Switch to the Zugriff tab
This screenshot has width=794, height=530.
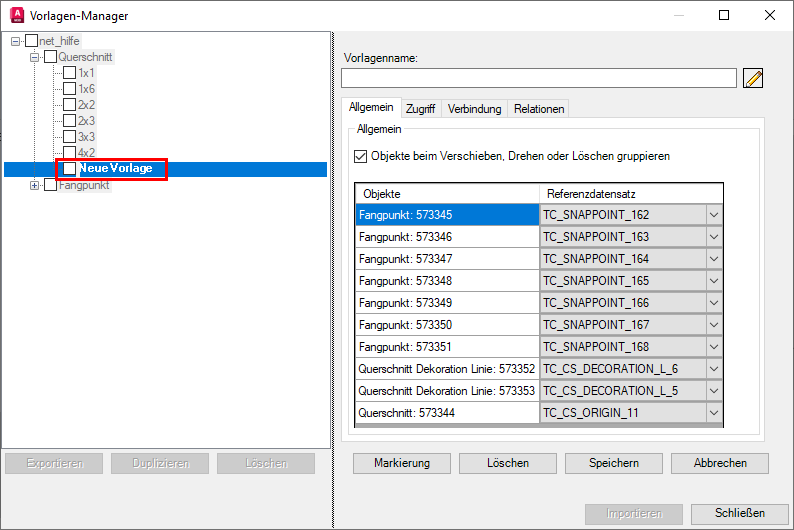[x=420, y=109]
